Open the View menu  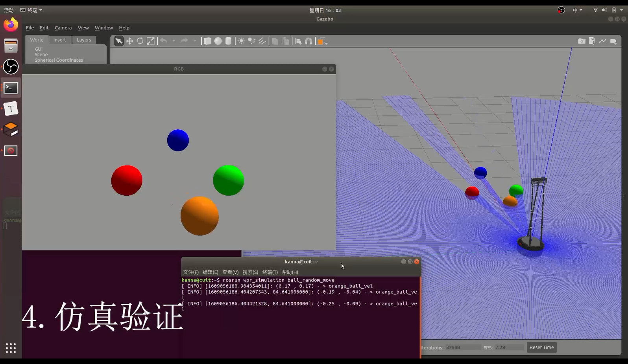pos(83,28)
